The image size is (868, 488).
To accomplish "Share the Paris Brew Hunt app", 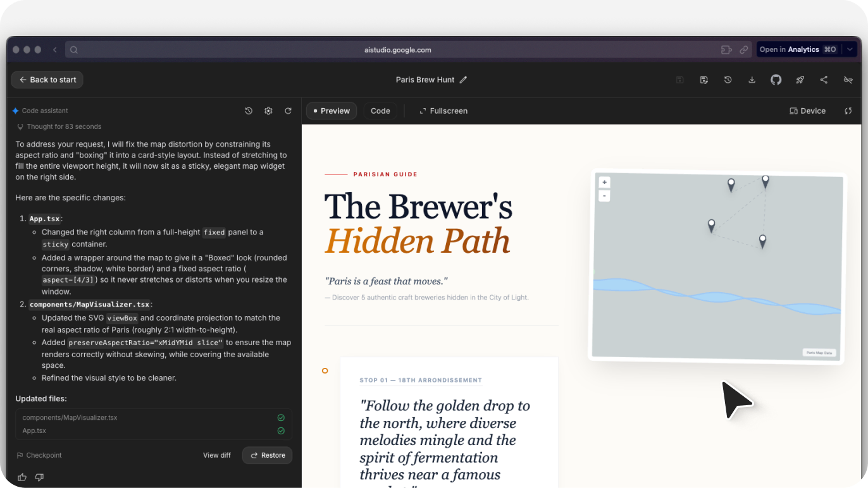I will pos(824,80).
